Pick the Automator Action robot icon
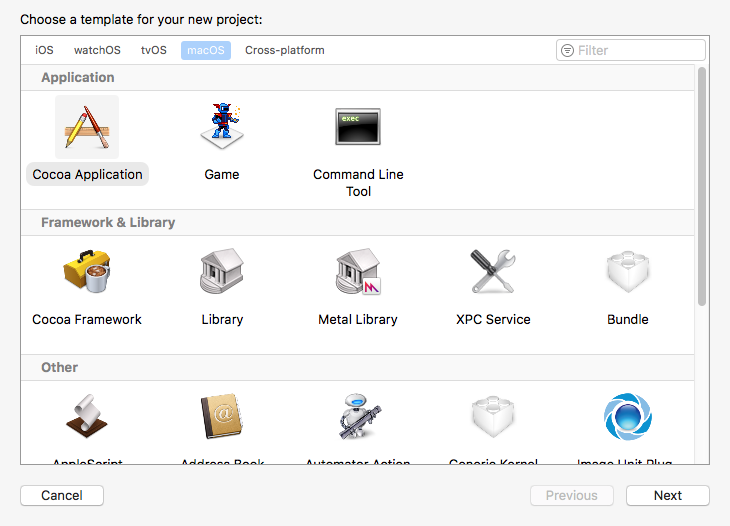This screenshot has width=730, height=526. [359, 416]
